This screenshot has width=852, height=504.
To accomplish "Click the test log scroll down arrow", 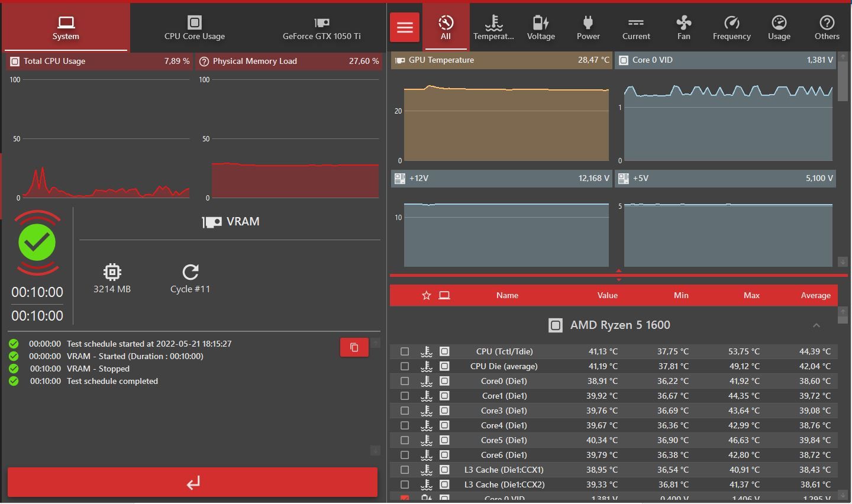I will [375, 451].
